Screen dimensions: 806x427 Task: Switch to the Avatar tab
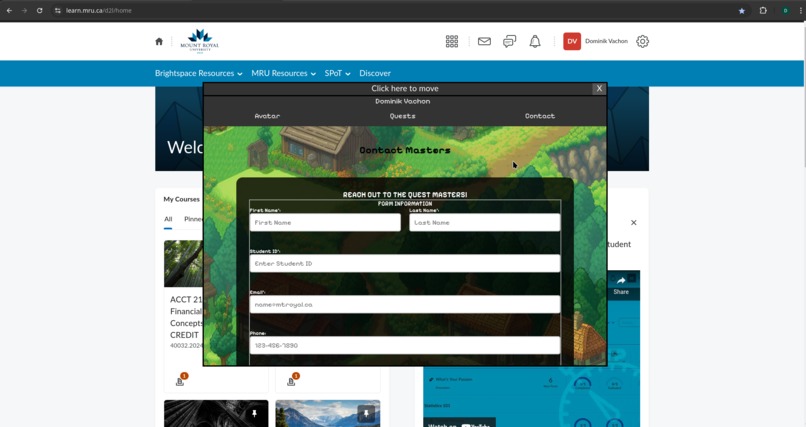click(267, 116)
